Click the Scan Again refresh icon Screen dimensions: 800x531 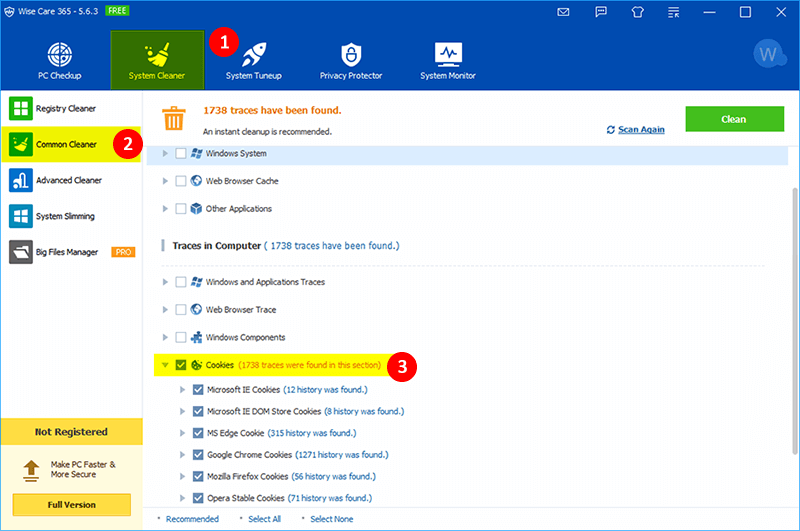611,130
